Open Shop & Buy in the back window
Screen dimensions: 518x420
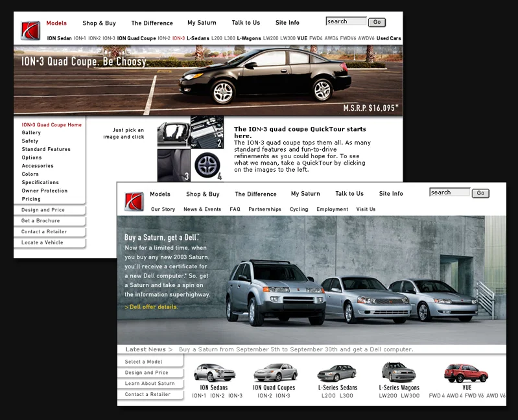tap(99, 23)
